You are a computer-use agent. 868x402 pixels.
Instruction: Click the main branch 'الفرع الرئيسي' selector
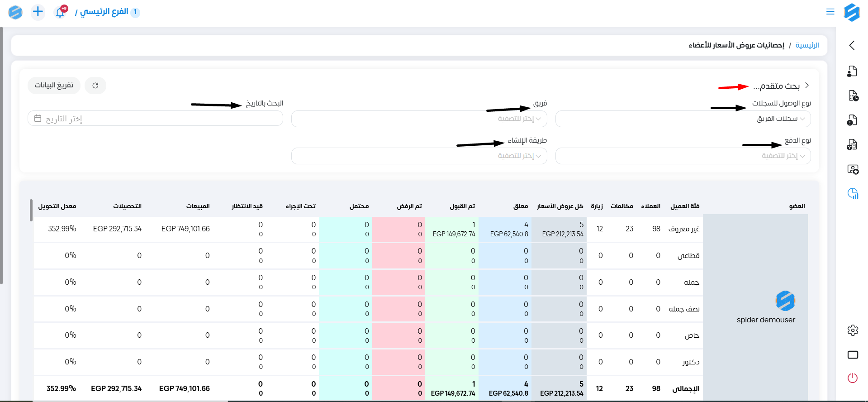[x=104, y=12]
